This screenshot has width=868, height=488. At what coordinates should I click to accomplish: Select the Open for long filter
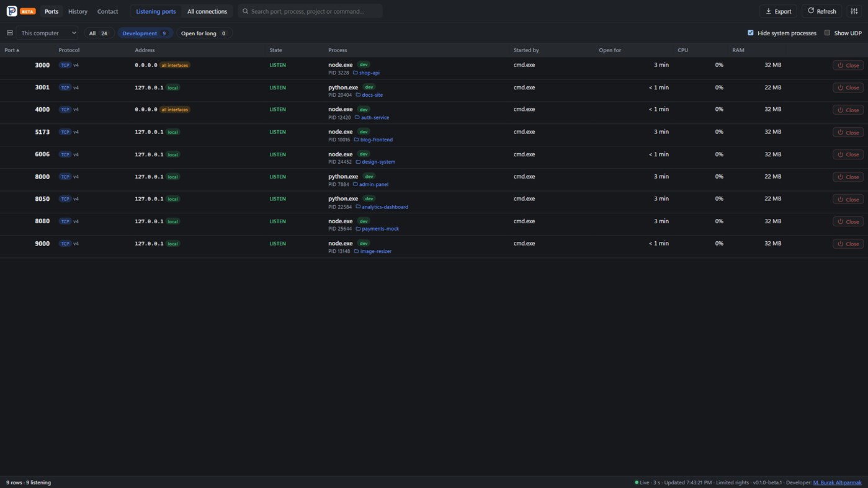[x=204, y=33]
